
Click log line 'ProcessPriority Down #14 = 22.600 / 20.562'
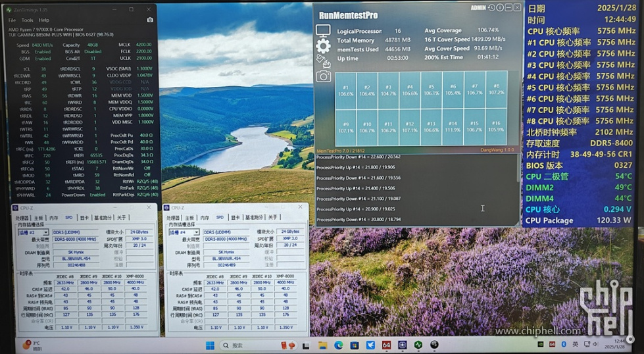359,157
